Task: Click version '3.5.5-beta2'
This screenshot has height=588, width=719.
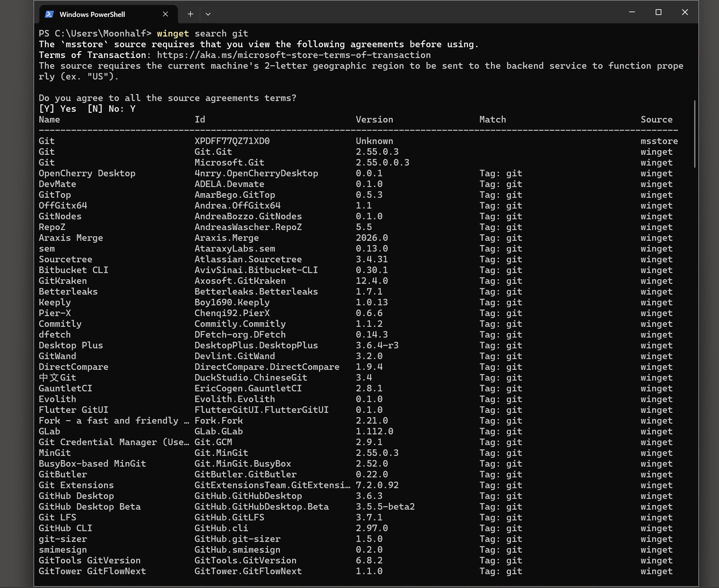Action: 385,507
